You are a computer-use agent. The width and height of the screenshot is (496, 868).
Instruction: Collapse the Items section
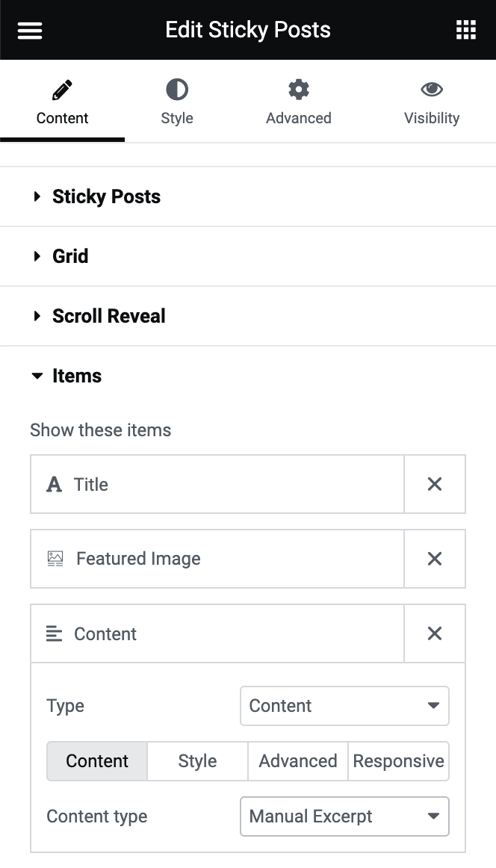point(76,376)
